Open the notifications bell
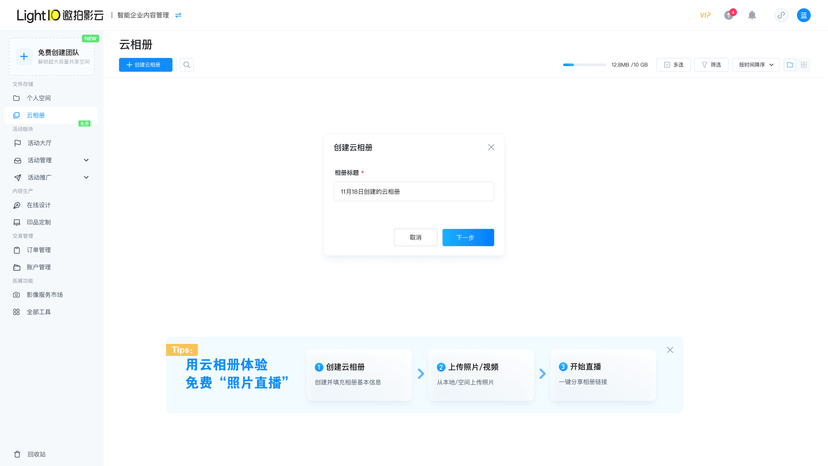828x466 pixels. click(752, 15)
